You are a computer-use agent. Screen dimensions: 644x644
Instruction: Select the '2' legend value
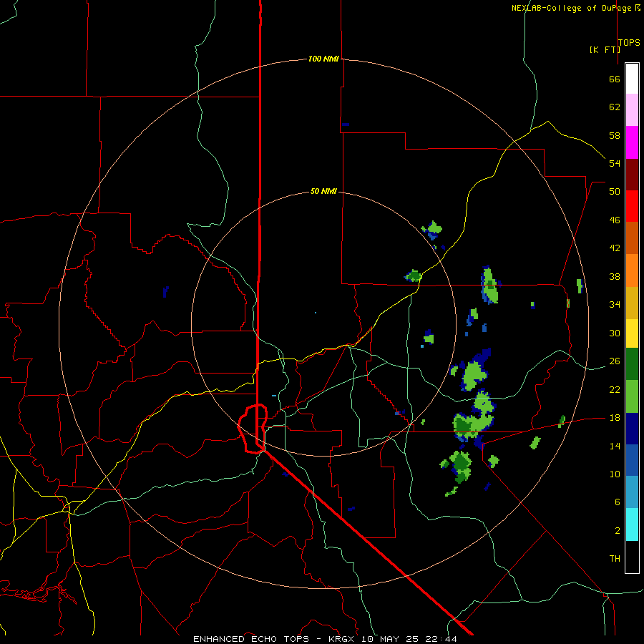pyautogui.click(x=618, y=531)
